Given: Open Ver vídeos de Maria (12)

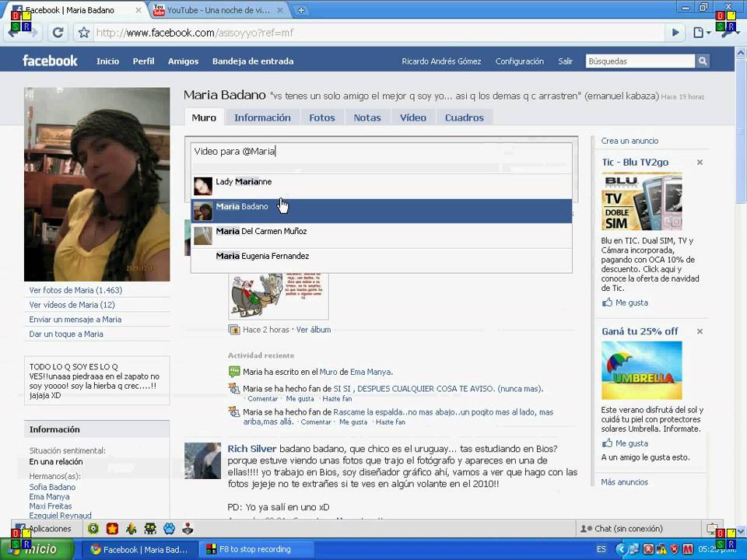Looking at the screenshot, I should click(x=72, y=305).
